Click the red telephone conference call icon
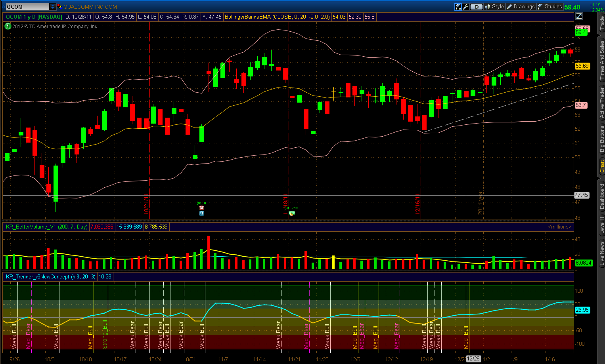 pos(201,208)
